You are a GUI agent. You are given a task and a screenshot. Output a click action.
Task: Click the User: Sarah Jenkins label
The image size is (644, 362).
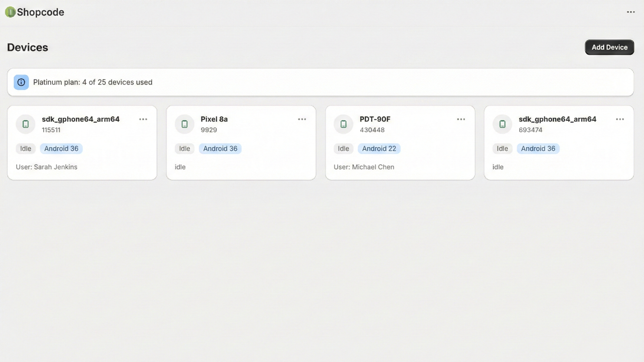click(47, 167)
